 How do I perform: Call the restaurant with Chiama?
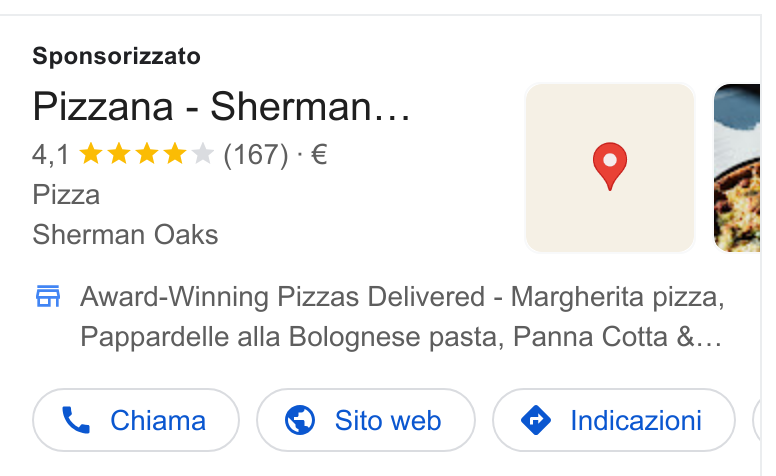click(x=136, y=420)
